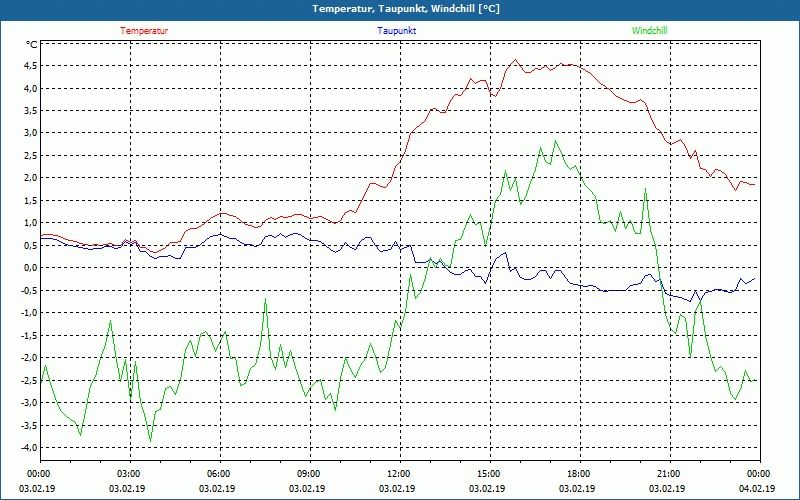Click the 4,5 y-axis value

pyautogui.click(x=30, y=65)
